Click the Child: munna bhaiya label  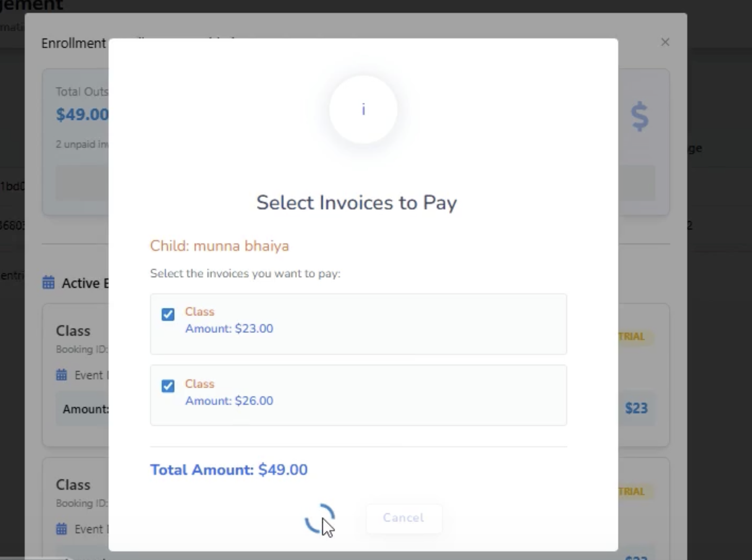coord(219,246)
